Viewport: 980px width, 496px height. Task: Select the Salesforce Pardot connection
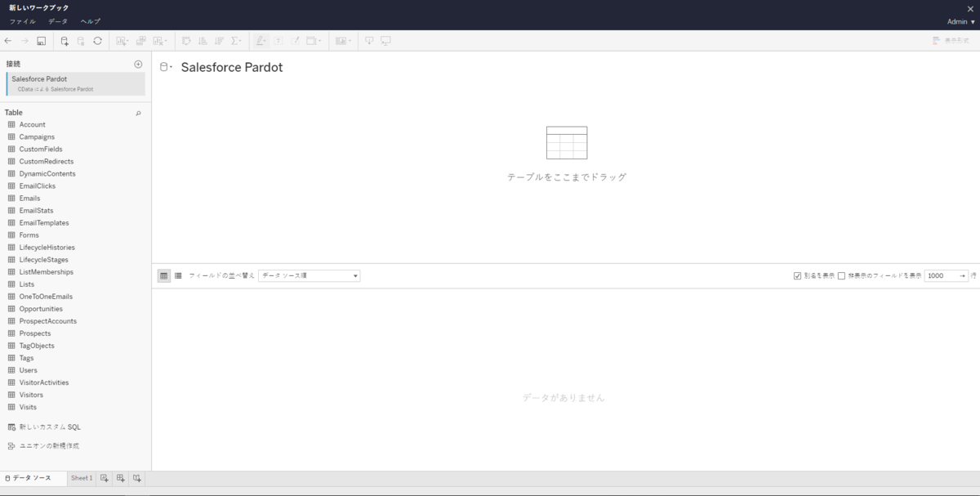(76, 83)
